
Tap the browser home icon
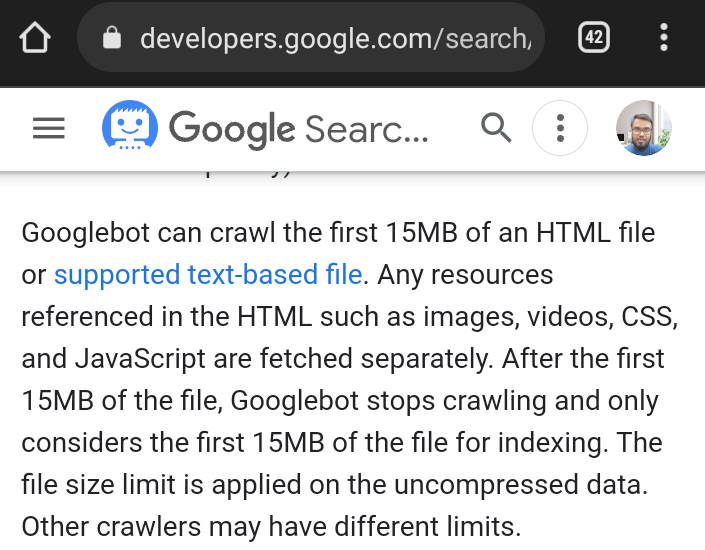point(35,37)
